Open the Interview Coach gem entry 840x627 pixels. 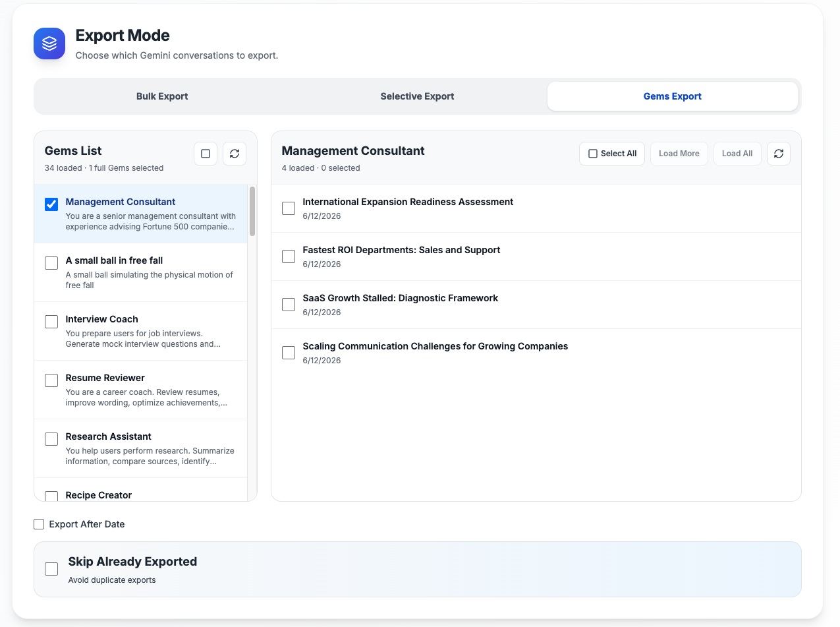click(141, 331)
